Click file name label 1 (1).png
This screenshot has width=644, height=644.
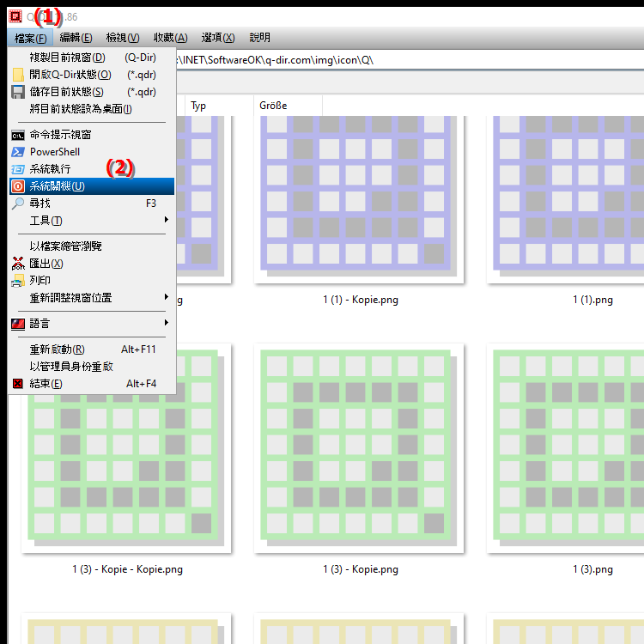[x=592, y=300]
